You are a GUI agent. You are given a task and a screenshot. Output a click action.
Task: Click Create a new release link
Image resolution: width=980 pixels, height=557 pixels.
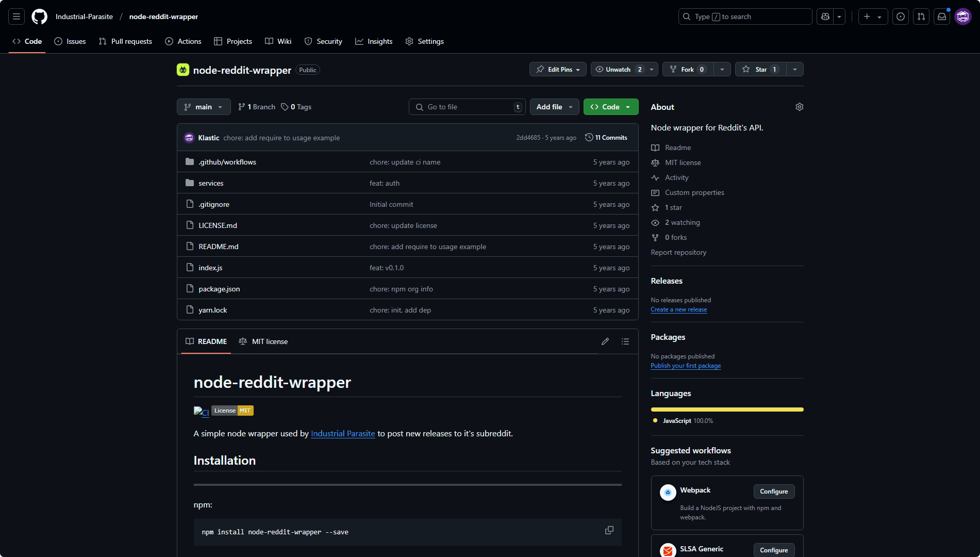678,309
